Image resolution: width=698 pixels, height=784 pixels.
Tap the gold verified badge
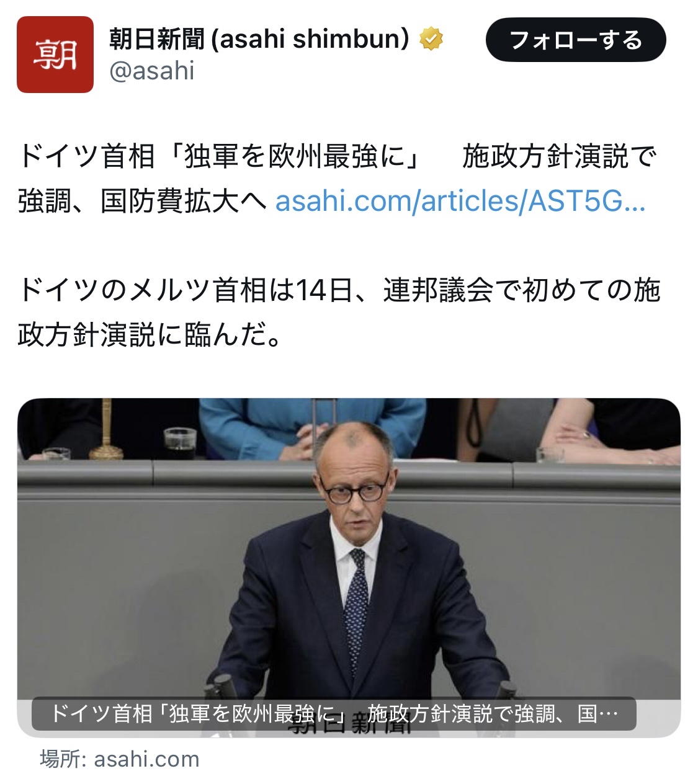pos(432,39)
